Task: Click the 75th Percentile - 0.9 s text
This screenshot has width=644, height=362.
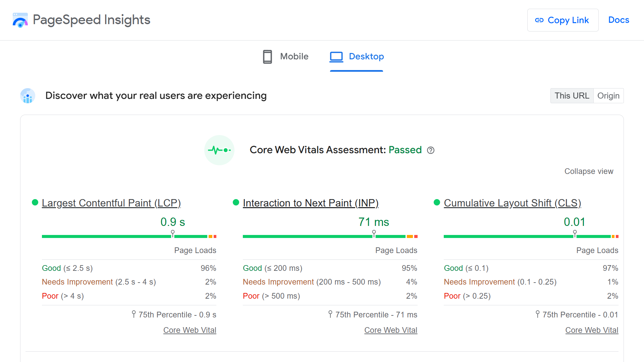Action: (177, 315)
